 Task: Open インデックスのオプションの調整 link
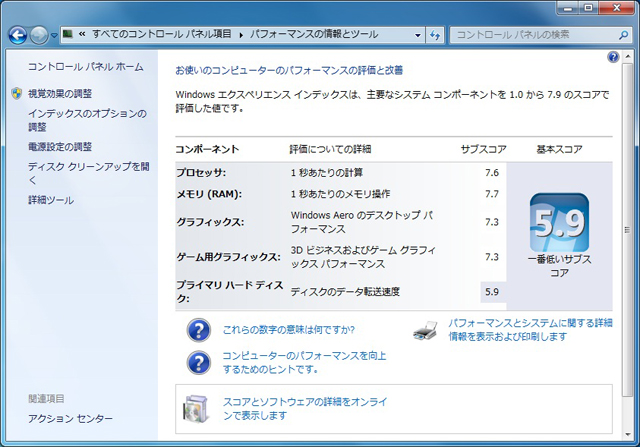click(x=87, y=120)
